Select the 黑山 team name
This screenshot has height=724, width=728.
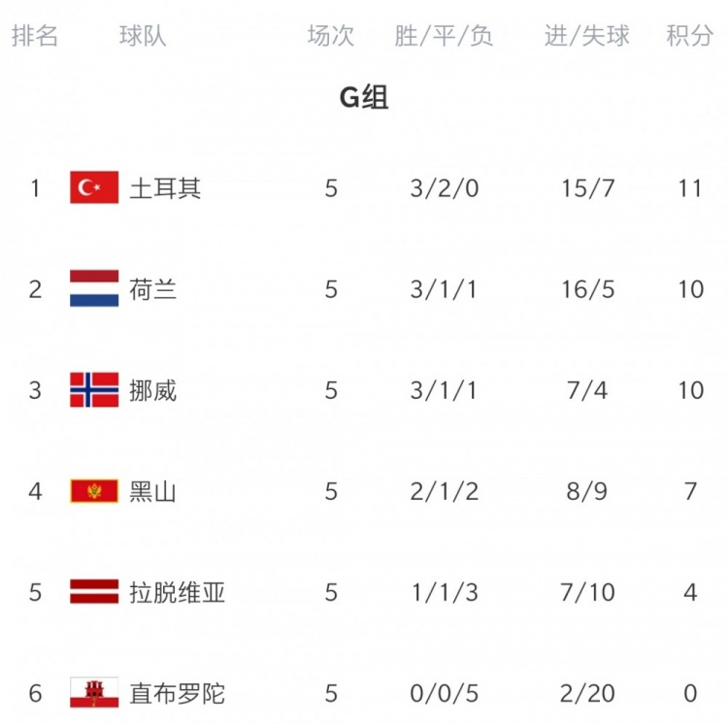pyautogui.click(x=153, y=491)
